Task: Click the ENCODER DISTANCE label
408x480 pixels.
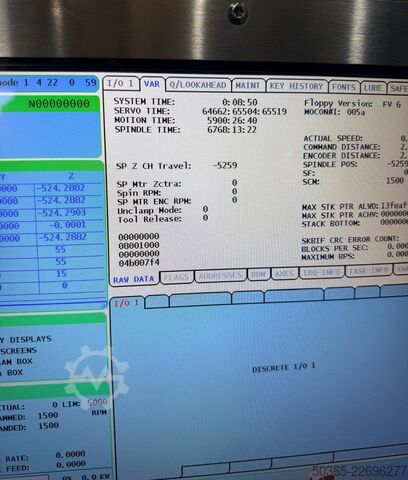Action: pyautogui.click(x=341, y=156)
